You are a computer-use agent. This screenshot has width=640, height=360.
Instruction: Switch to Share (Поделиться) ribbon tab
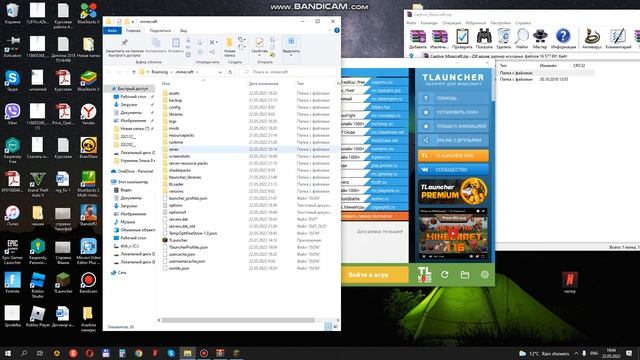160,31
